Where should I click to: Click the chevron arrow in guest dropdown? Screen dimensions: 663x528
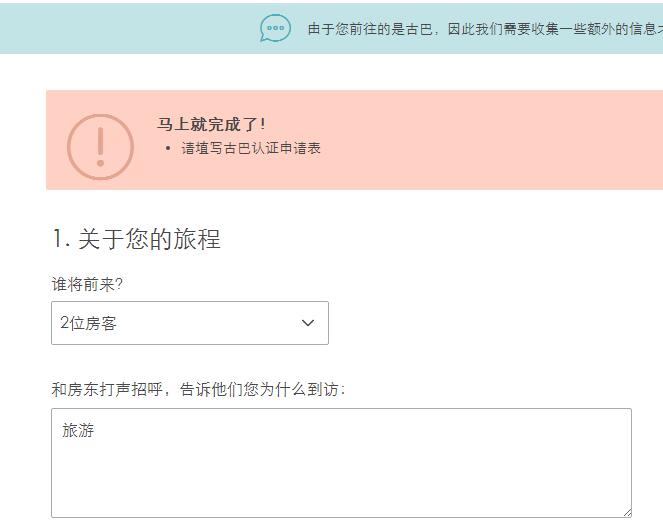pos(308,323)
